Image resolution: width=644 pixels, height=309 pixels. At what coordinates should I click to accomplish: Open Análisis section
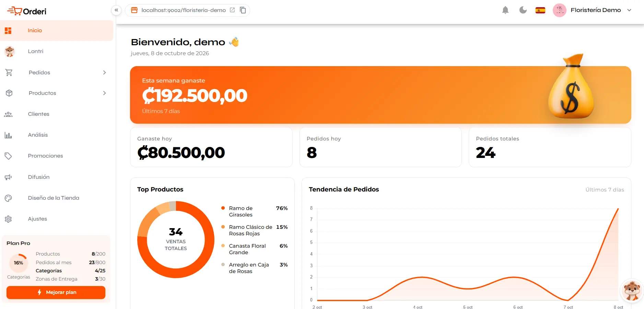(x=57, y=135)
